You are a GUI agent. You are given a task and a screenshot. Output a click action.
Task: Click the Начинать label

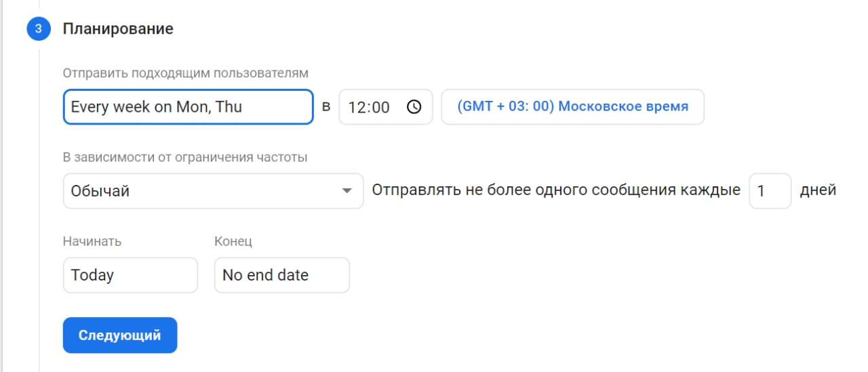[92, 241]
